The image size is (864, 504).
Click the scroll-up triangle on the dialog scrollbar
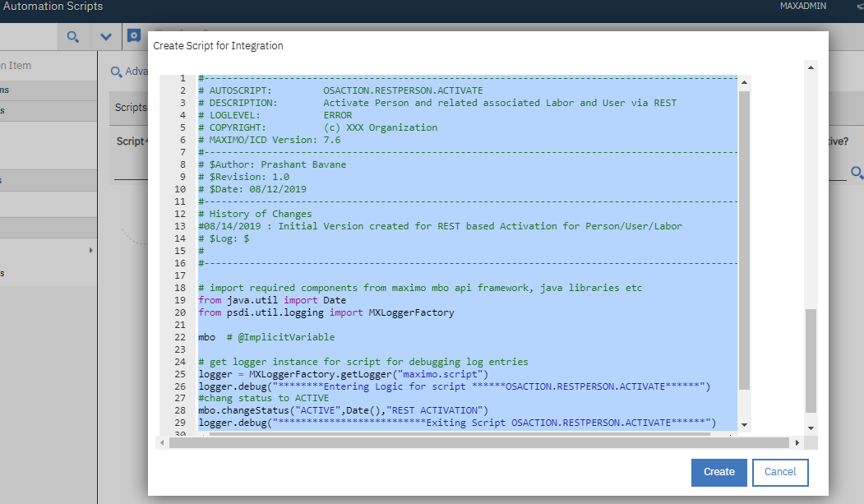811,67
